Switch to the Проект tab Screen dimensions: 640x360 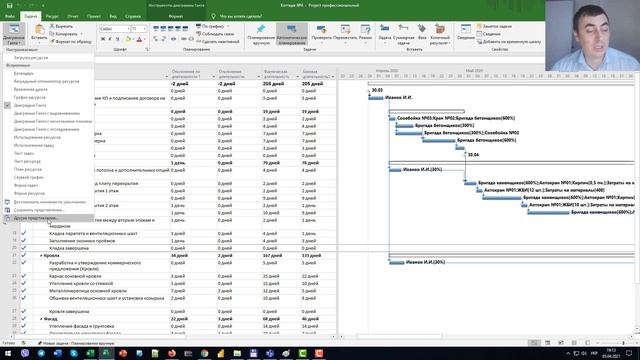coord(93,16)
